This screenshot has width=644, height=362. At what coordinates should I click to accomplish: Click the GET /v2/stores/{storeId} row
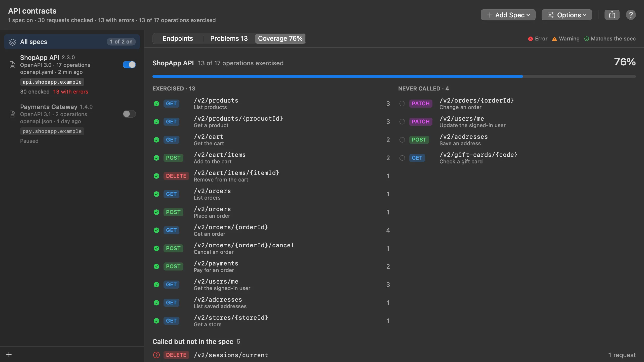coord(272,321)
